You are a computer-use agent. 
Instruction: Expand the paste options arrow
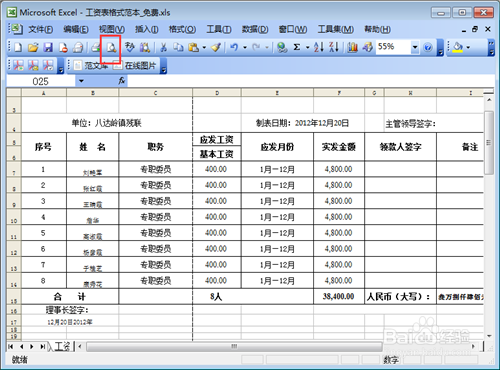(204, 48)
